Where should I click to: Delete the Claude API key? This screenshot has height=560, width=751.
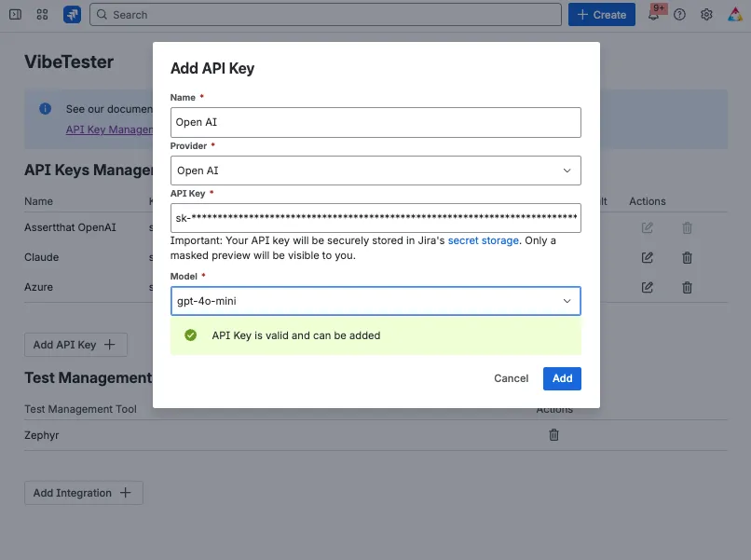point(687,258)
